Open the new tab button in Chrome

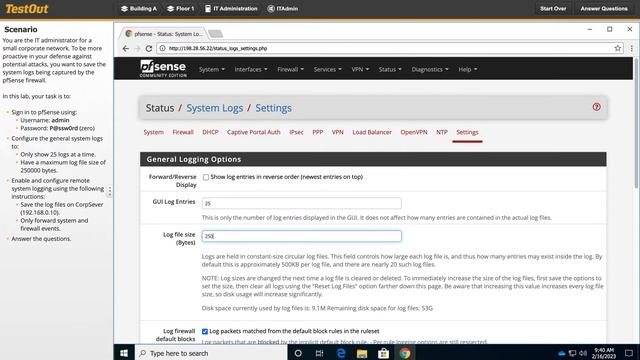tap(216, 34)
